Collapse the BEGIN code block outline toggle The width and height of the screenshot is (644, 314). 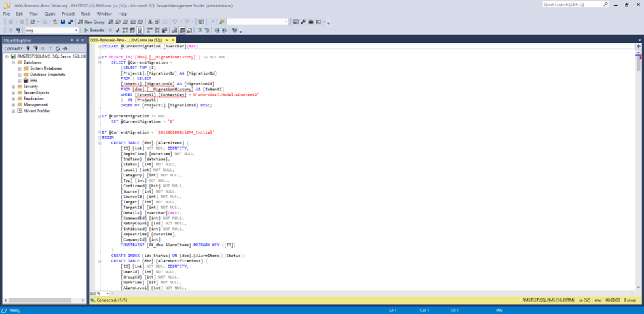click(99, 138)
